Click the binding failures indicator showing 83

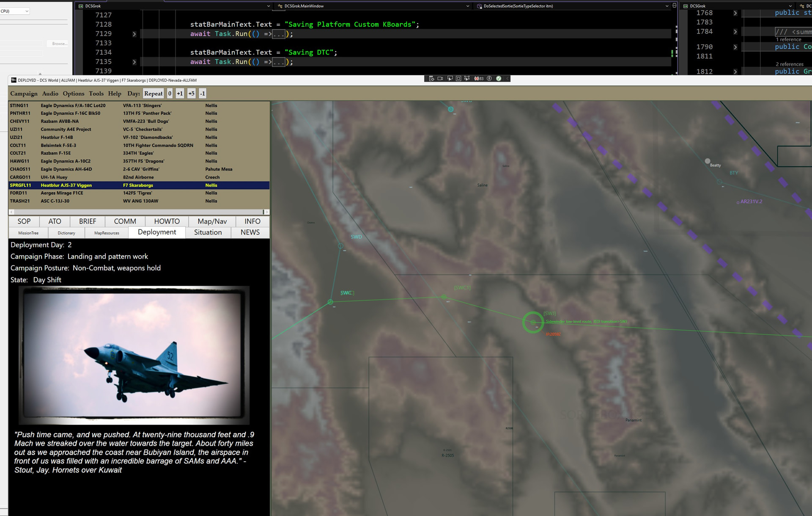pyautogui.click(x=479, y=79)
